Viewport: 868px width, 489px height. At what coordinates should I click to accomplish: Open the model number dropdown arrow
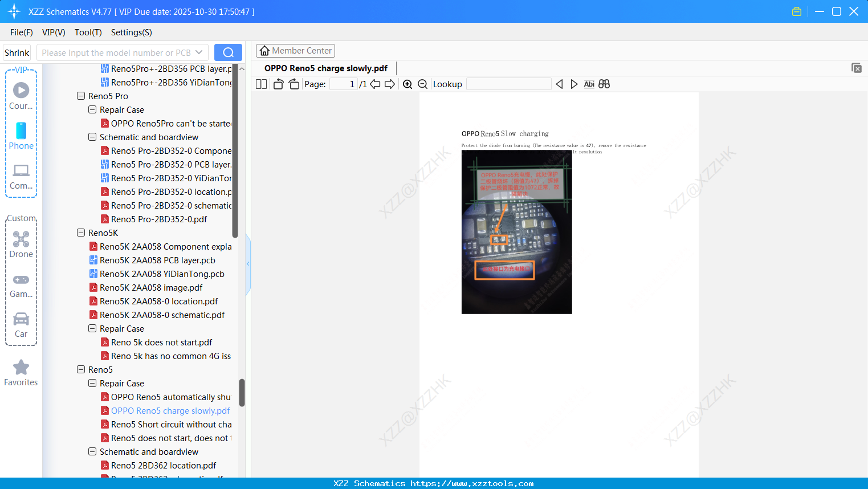pos(199,52)
